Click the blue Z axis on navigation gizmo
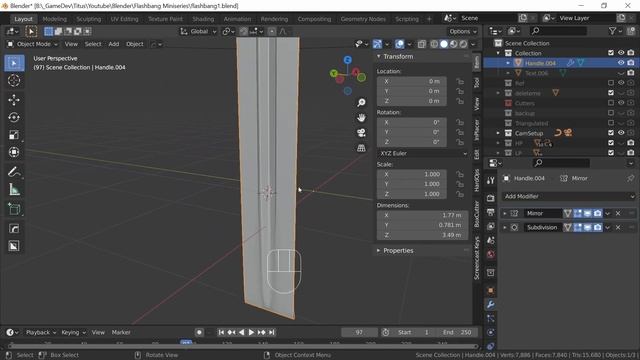640x360 pixels. [x=347, y=60]
